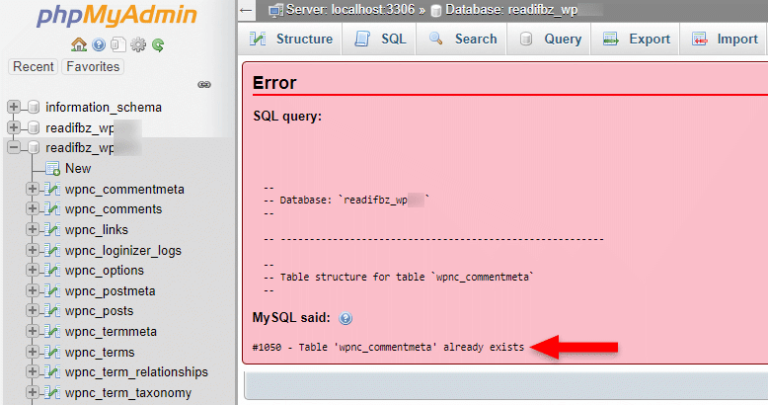This screenshot has height=405, width=768.
Task: Click the MySQL said help icon
Action: (346, 318)
